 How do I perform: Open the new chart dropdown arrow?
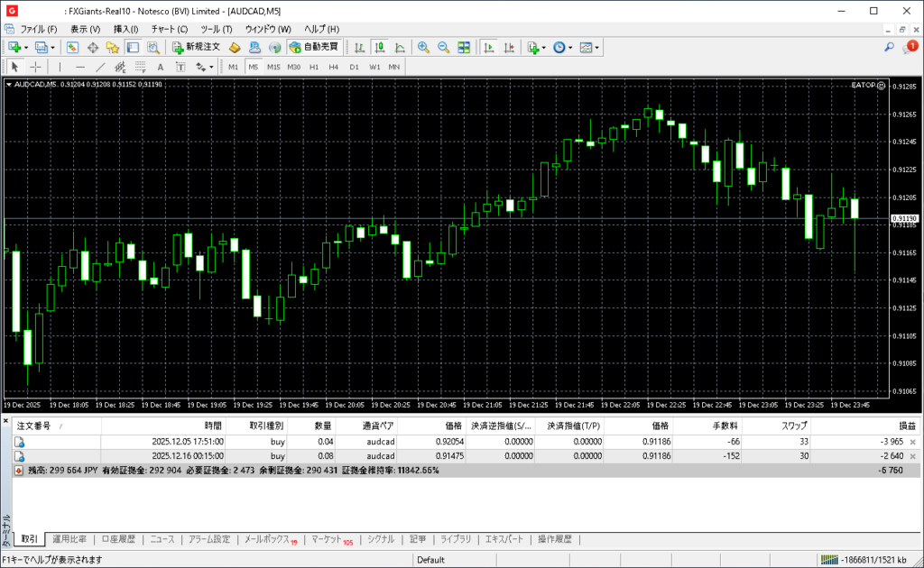26,47
